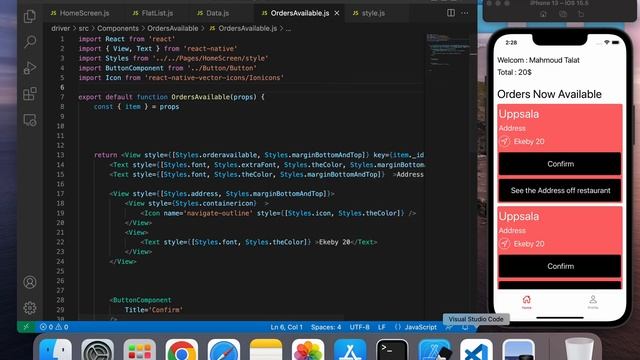This screenshot has height=360, width=640.
Task: Tap the Profile tab in the app
Action: [593, 302]
